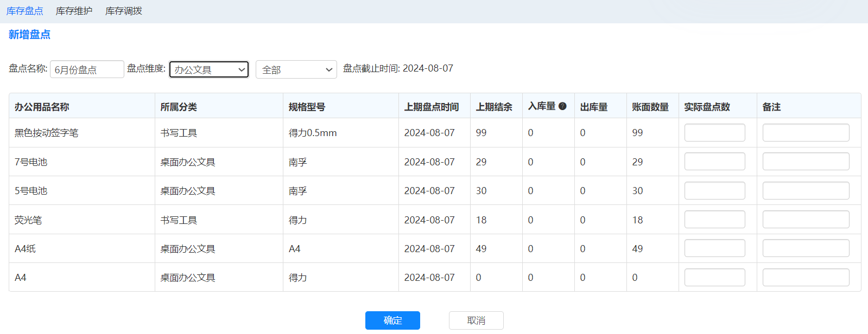Image resolution: width=868 pixels, height=334 pixels.
Task: Open the 库存维护 tab
Action: point(74,11)
